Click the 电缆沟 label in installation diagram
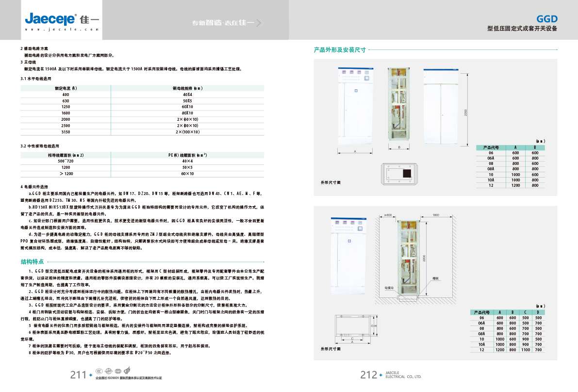The height and width of the screenshot is (392, 578). tap(389, 288)
